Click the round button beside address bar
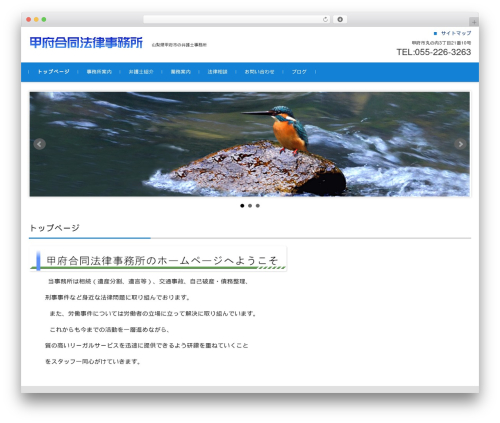 (x=340, y=19)
